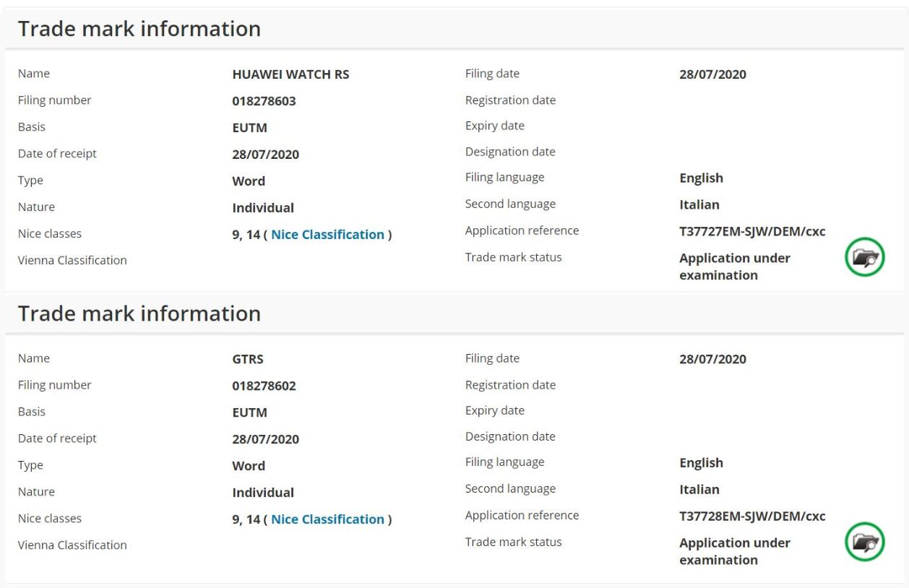Screen dimensions: 909x588
Task: Select application reference T37727EM-SJW/DEM/cxc
Action: 752,232
